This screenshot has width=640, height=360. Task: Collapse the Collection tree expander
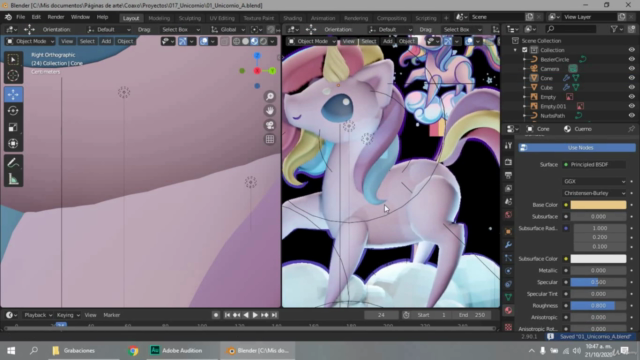[515, 50]
